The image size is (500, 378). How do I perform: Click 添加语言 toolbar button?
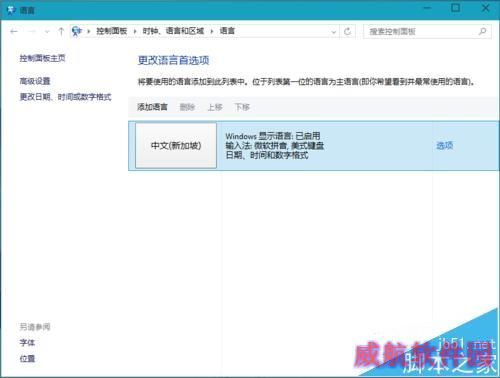tap(152, 107)
